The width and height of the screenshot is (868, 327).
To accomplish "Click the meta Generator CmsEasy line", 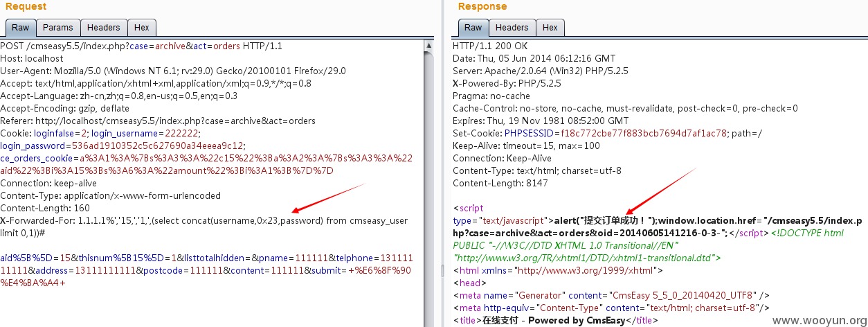I will point(611,296).
